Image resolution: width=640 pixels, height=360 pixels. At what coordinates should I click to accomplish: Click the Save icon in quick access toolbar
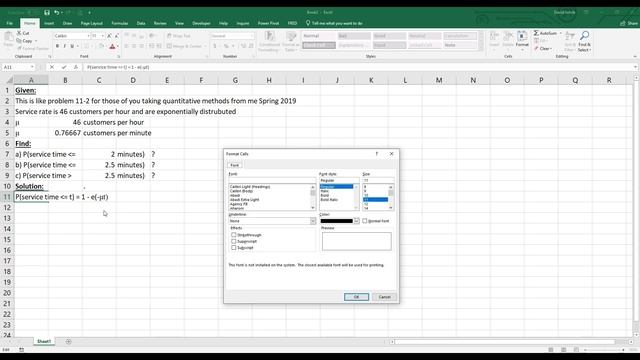click(47, 13)
